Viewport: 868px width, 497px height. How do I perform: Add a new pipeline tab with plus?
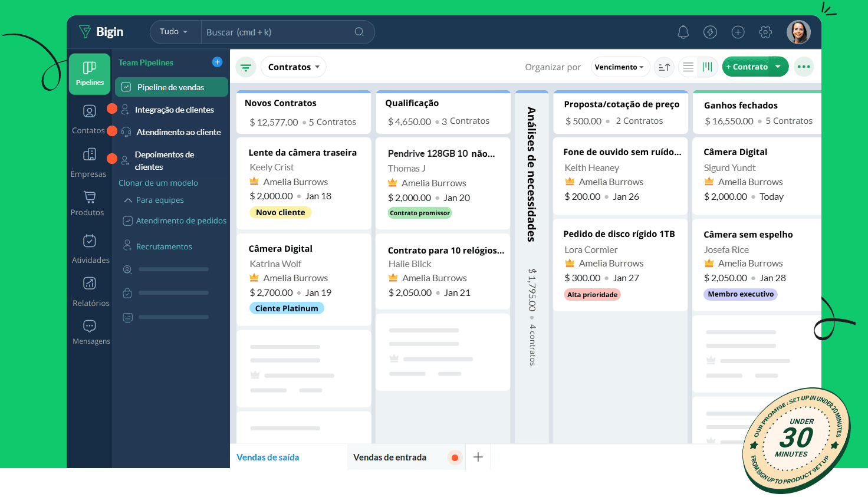pos(478,457)
